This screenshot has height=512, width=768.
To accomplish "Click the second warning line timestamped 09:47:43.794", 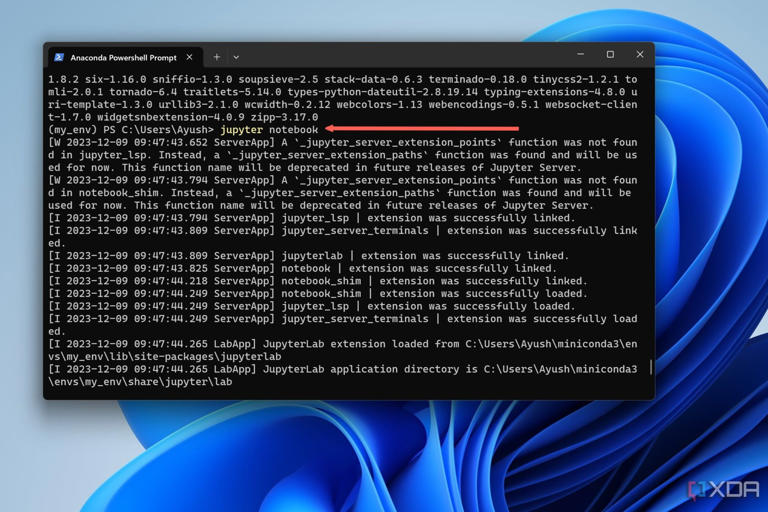I will tap(343, 180).
